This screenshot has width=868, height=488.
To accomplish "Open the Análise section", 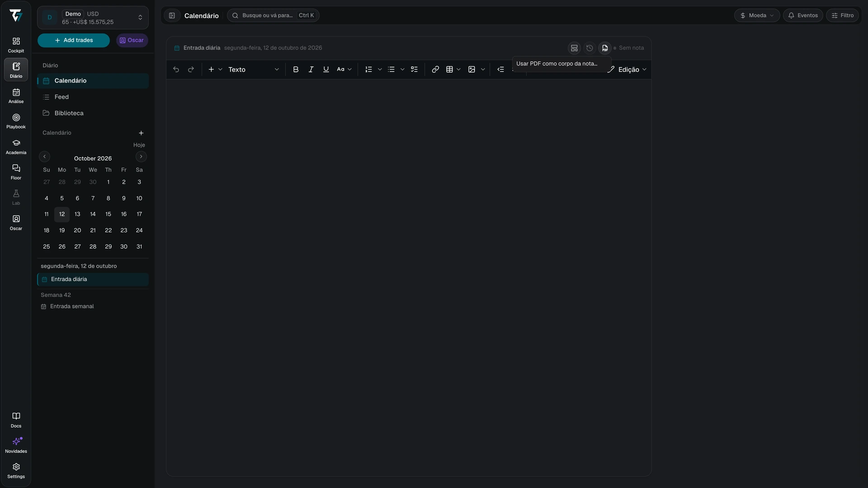I will click(16, 96).
